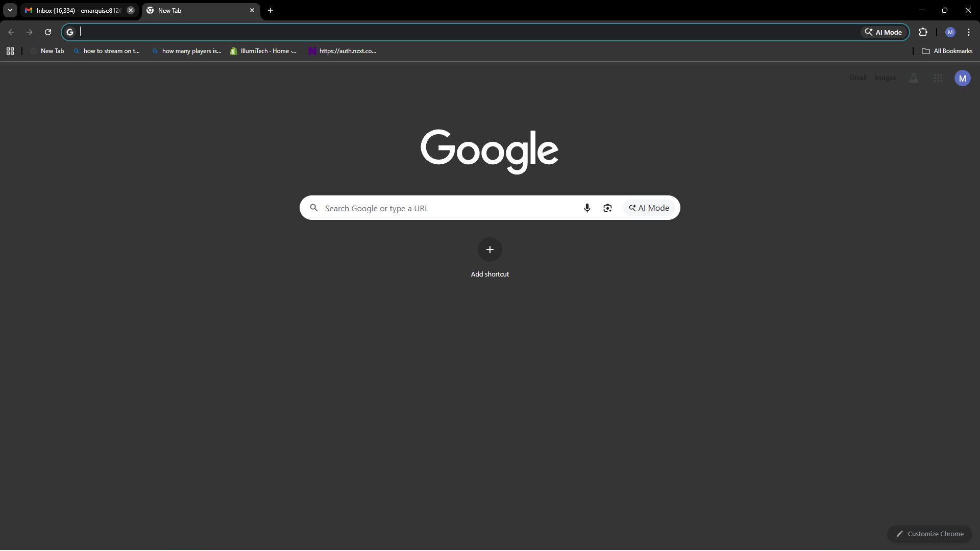Viewport: 980px width, 551px height.
Task: Close the Gmail Inbox tab
Action: coord(131,10)
